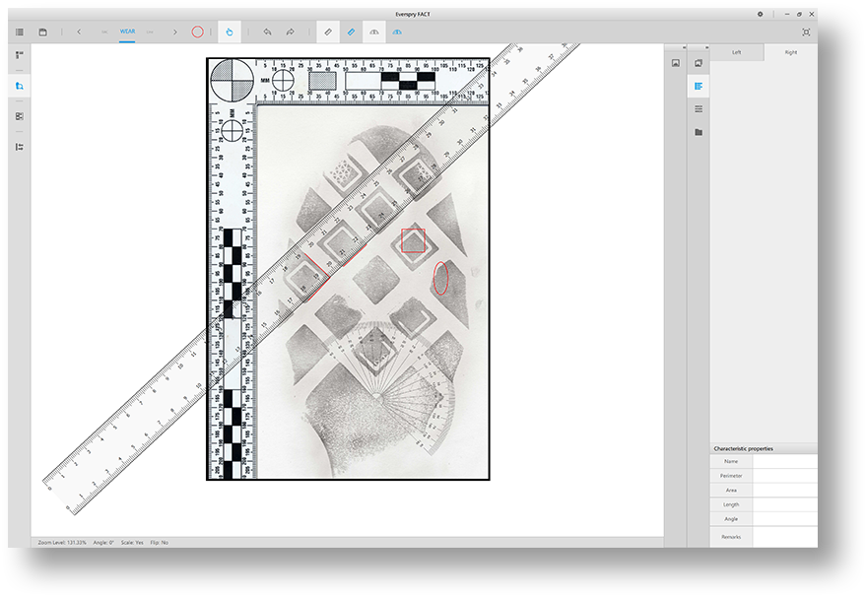
Task: Click the Angle property value field
Action: point(785,519)
